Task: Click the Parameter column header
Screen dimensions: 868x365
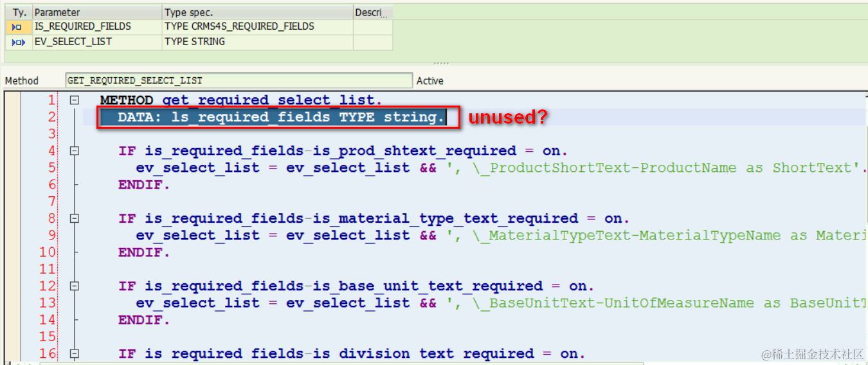Action: tap(97, 12)
